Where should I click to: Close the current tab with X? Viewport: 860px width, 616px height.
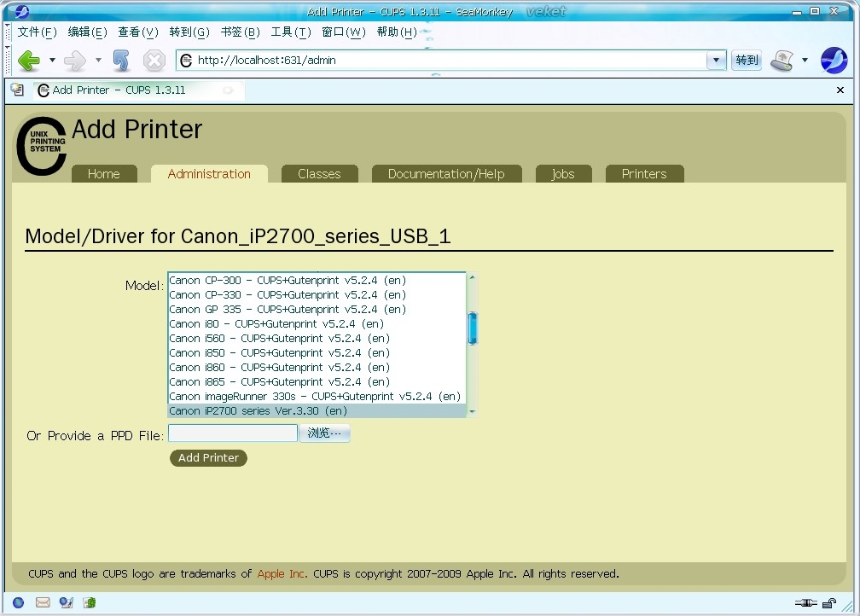click(x=840, y=90)
